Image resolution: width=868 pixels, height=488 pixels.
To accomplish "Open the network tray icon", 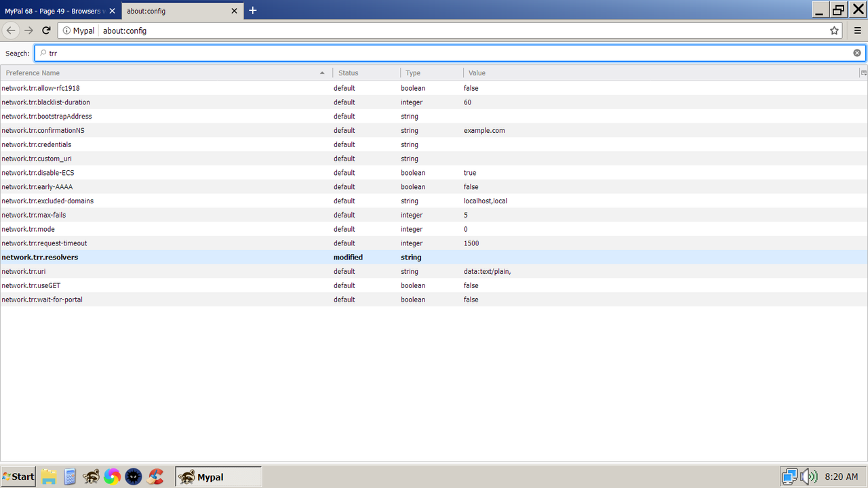I will (x=789, y=476).
